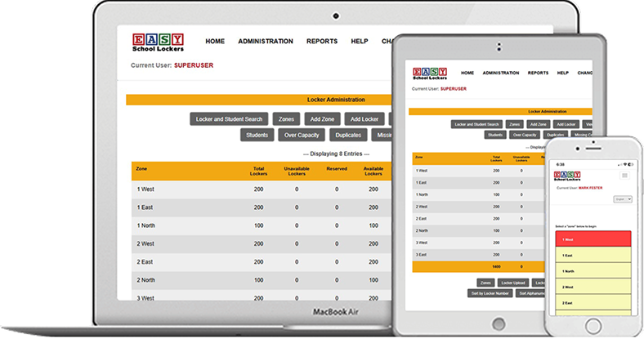Click HOME in the laptop navigation bar
644x343 pixels.
click(215, 42)
